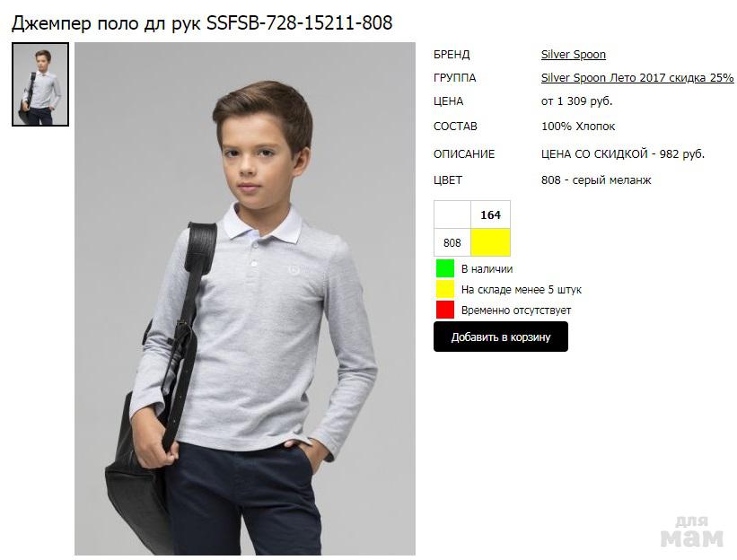Image resolution: width=737 pixels, height=560 pixels.
Task: Click the Добавить в корзину button
Action: pos(501,337)
